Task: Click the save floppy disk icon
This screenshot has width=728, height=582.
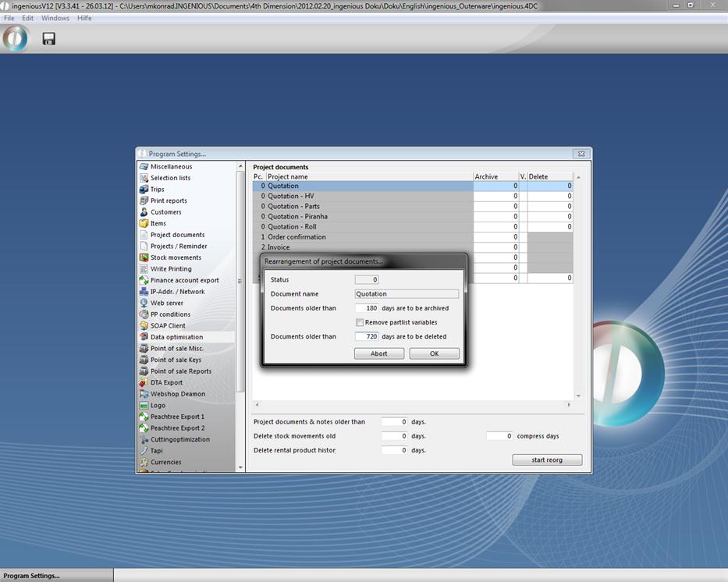Action: coord(48,38)
